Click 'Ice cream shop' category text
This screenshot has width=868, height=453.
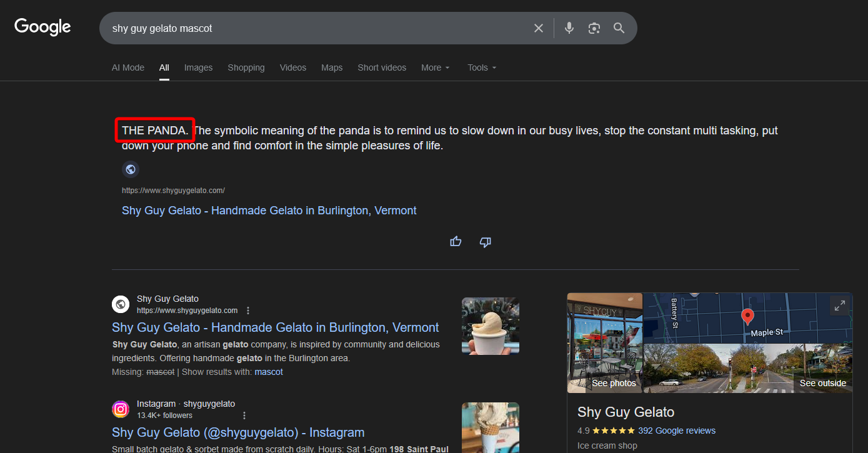tap(607, 446)
